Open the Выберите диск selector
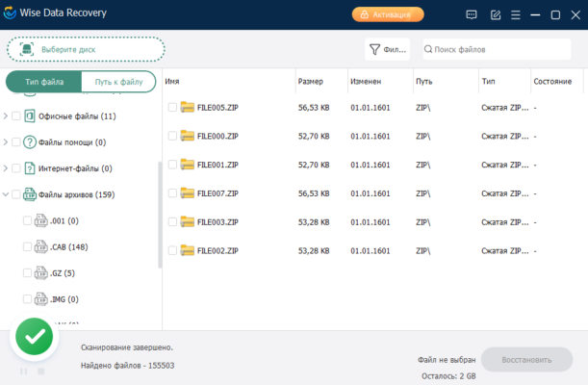This screenshot has height=385, width=588. [86, 49]
